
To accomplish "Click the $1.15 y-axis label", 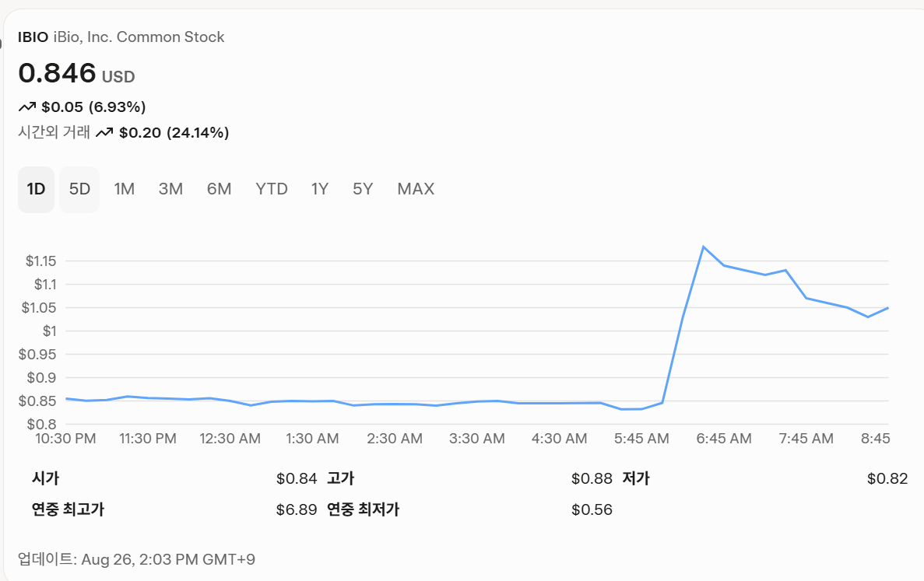I will [40, 261].
